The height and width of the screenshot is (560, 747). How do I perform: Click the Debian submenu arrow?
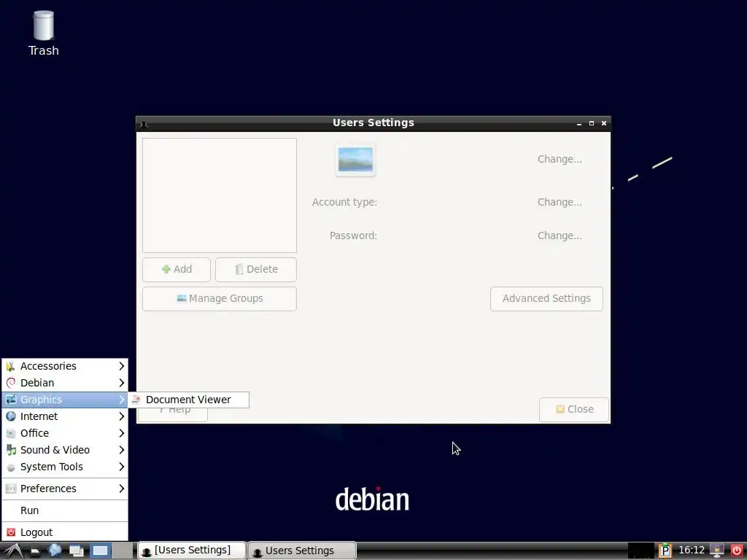coord(122,383)
